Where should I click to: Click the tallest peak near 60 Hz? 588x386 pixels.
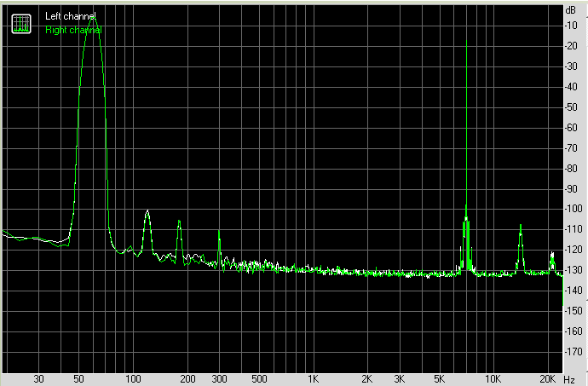coord(92,17)
